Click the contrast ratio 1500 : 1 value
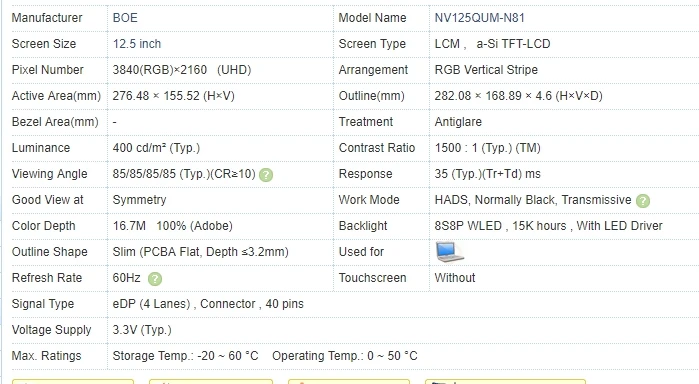 click(x=487, y=148)
